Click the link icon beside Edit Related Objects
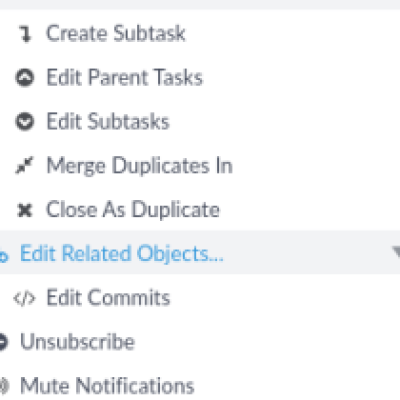Screen dimensions: 400x400 tap(3, 257)
